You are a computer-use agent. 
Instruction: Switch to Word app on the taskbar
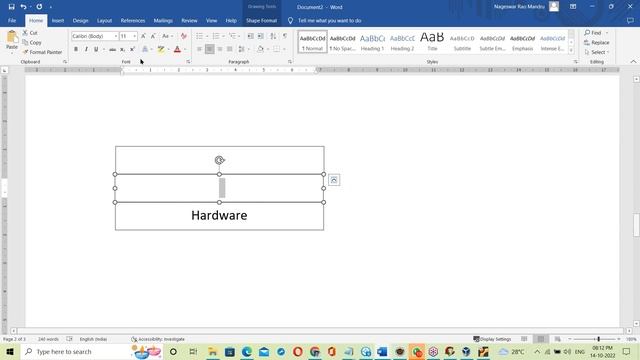[x=382, y=351]
